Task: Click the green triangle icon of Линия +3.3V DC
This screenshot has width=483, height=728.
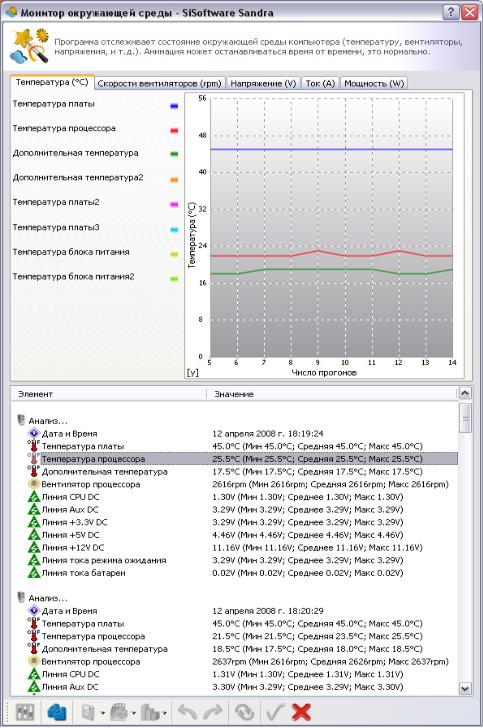Action: click(x=33, y=522)
